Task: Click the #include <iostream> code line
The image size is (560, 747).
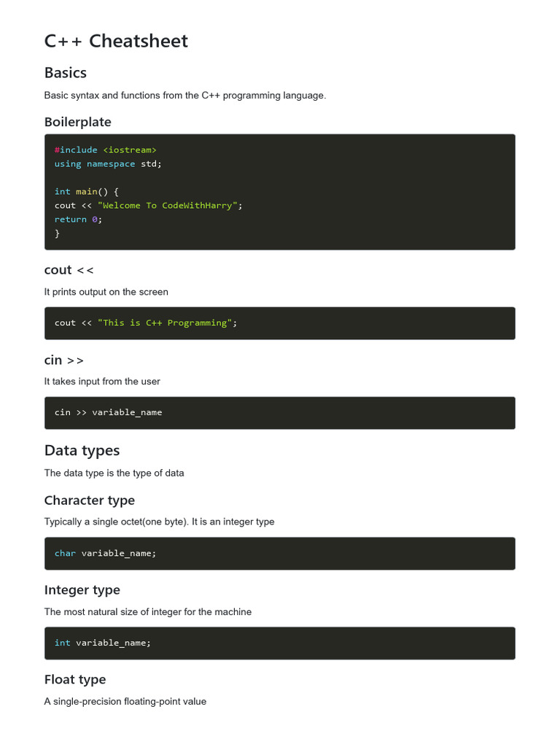Action: [x=106, y=150]
